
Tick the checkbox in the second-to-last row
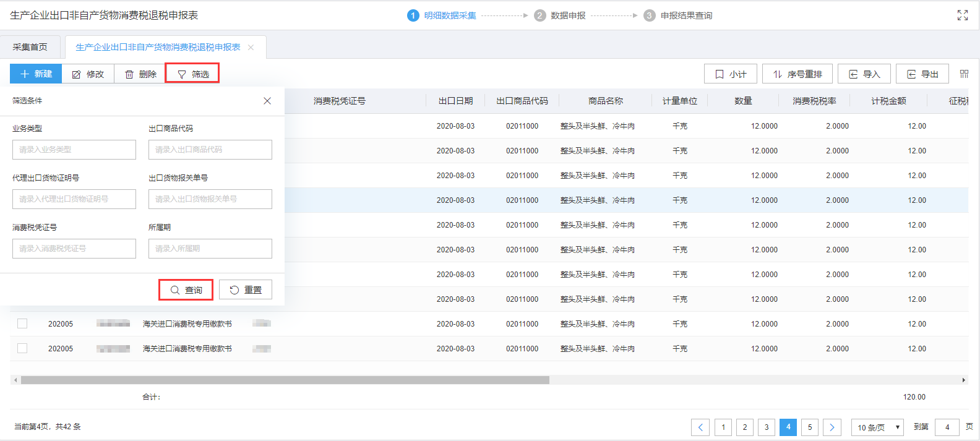coord(22,323)
